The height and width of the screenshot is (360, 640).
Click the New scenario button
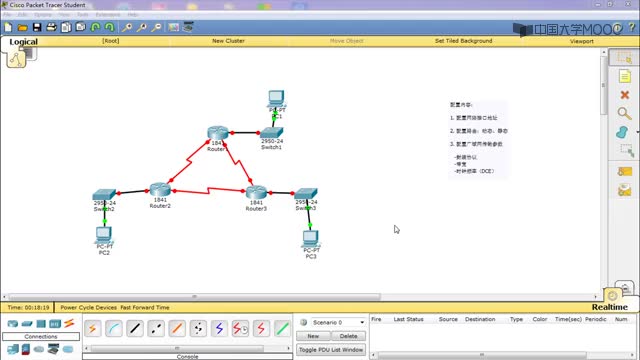(313, 336)
